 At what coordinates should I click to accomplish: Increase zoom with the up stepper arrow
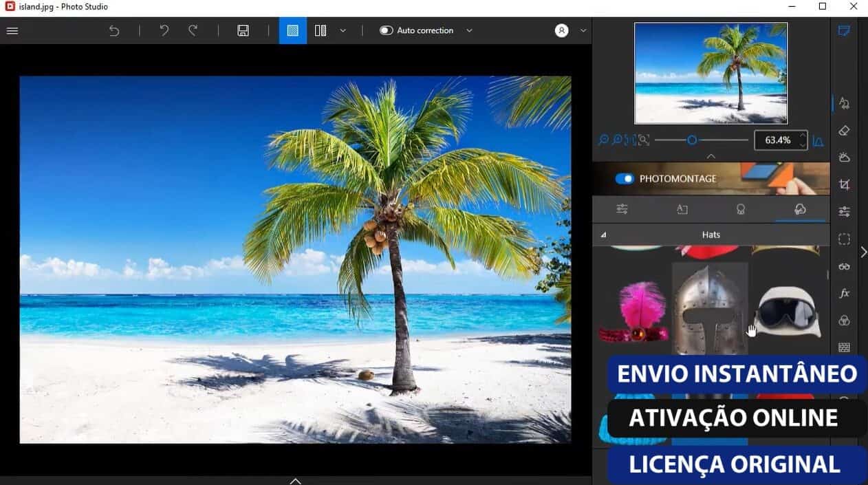coord(803,136)
